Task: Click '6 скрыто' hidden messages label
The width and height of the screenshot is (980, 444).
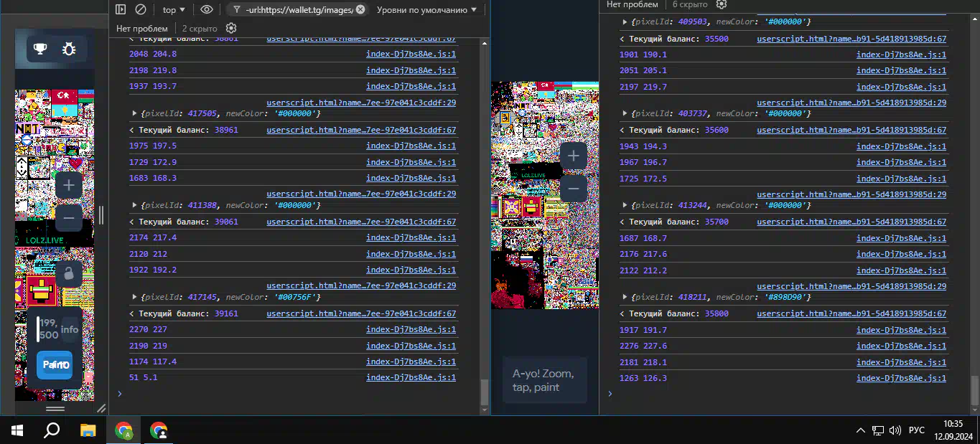Action: coord(689,4)
